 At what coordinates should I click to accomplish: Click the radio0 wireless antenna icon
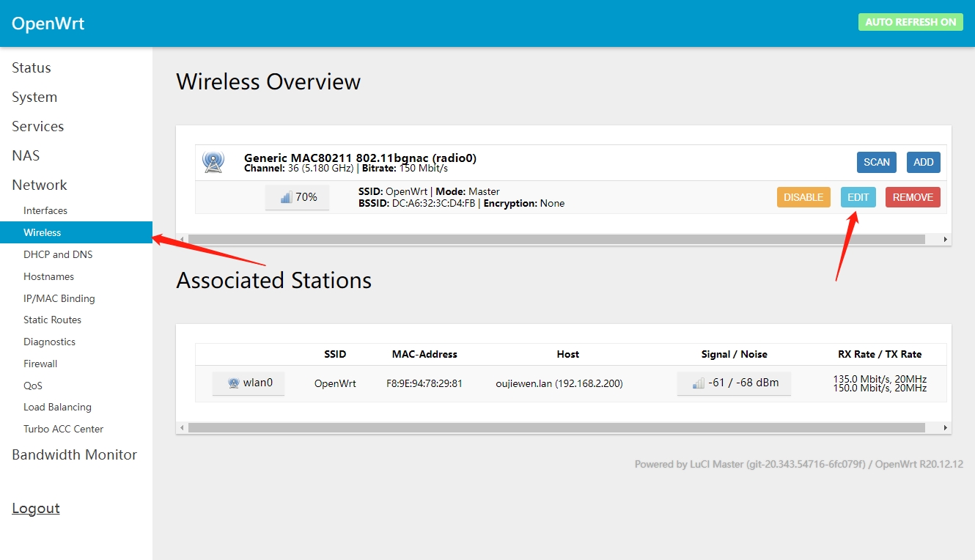tap(213, 162)
